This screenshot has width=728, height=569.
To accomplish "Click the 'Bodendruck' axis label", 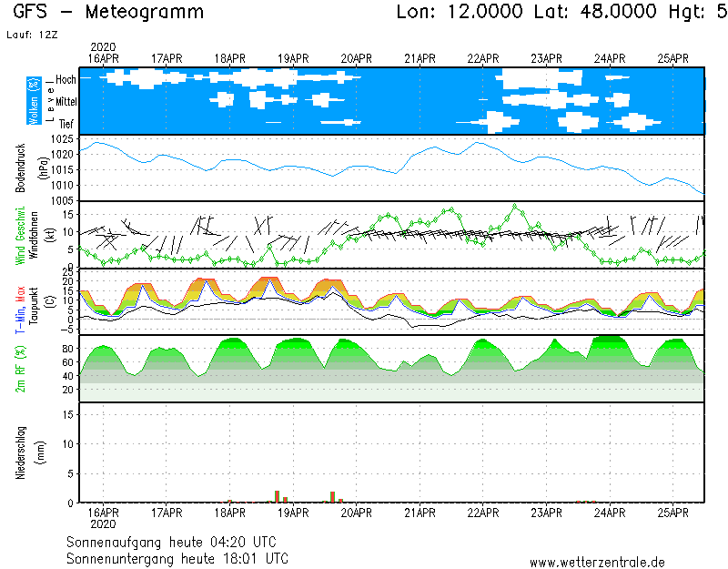I will point(20,168).
